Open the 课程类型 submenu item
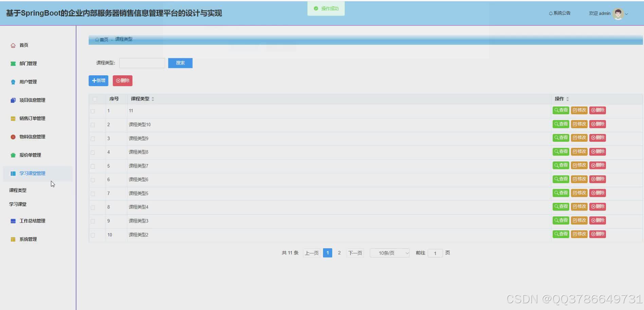 pyautogui.click(x=18, y=191)
